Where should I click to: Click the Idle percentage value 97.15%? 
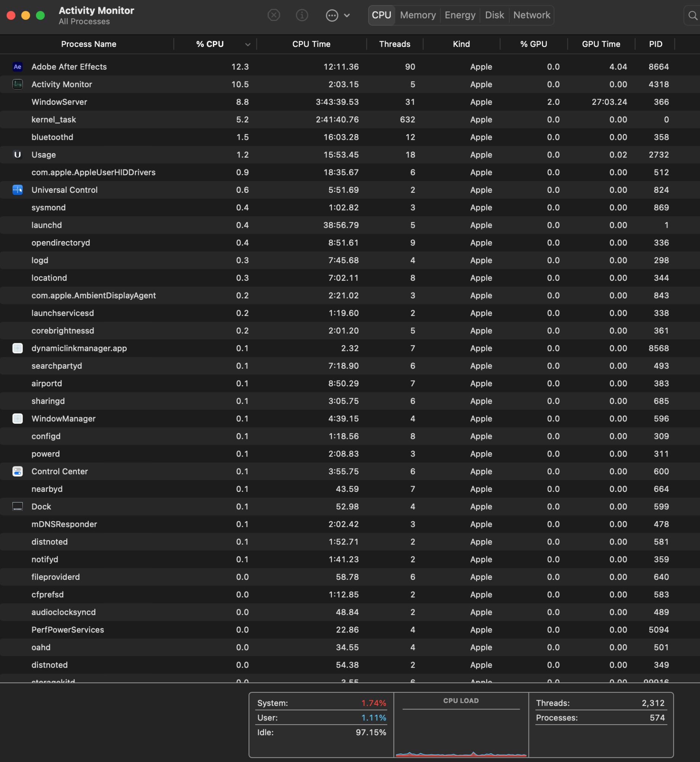click(x=371, y=733)
